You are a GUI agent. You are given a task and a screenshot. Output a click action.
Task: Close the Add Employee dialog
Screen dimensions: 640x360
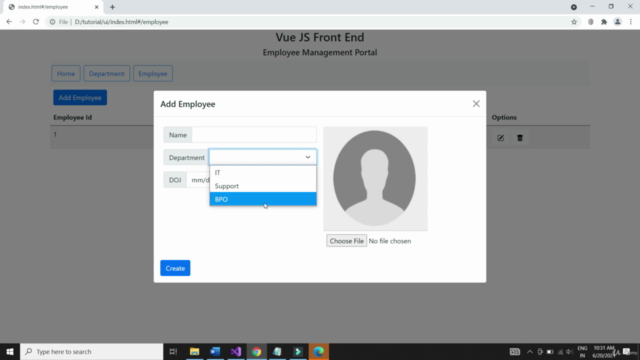tap(476, 104)
